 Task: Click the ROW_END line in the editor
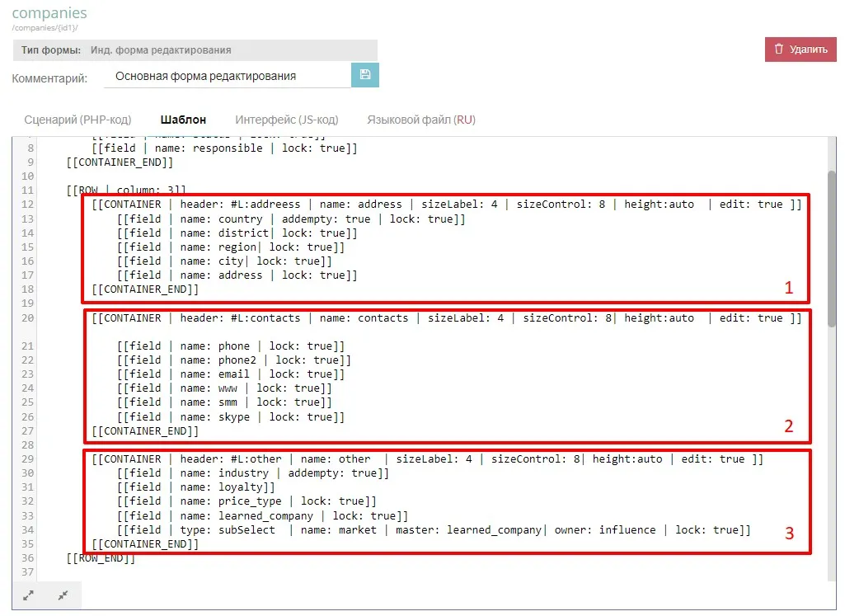[101, 558]
